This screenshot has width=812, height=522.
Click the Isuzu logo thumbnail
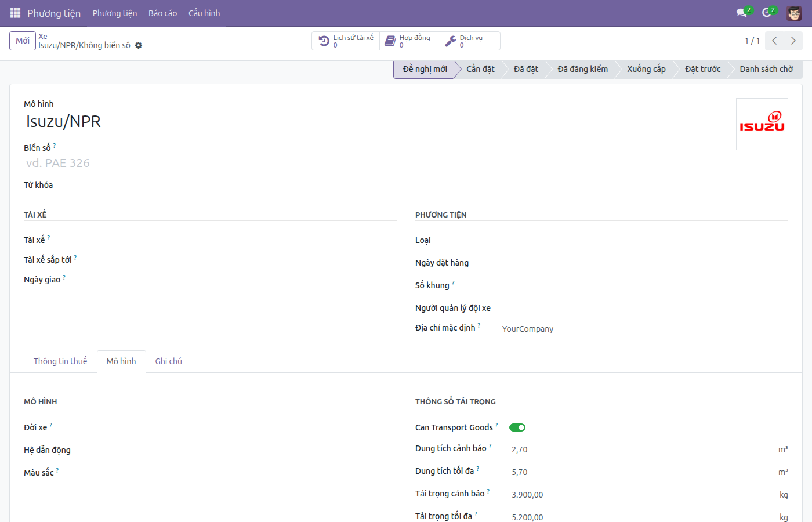coord(762,124)
